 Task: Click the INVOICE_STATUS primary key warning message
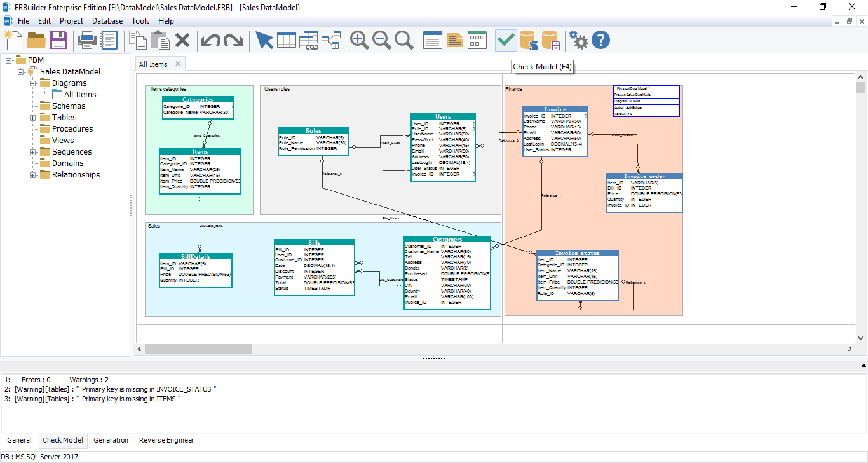click(115, 389)
